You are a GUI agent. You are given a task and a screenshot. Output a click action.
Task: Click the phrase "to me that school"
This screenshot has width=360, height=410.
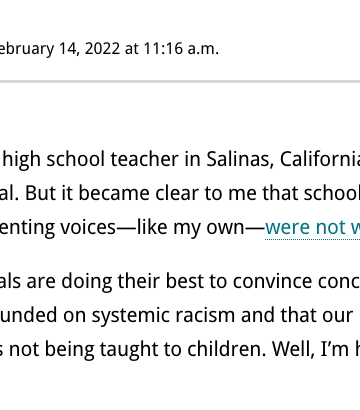pos(289,193)
